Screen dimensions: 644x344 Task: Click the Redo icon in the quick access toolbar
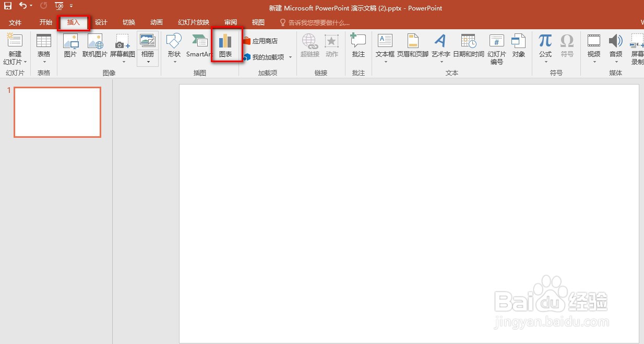43,6
